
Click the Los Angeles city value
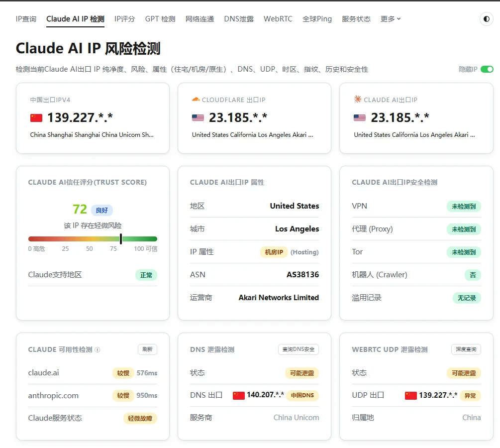point(297,229)
